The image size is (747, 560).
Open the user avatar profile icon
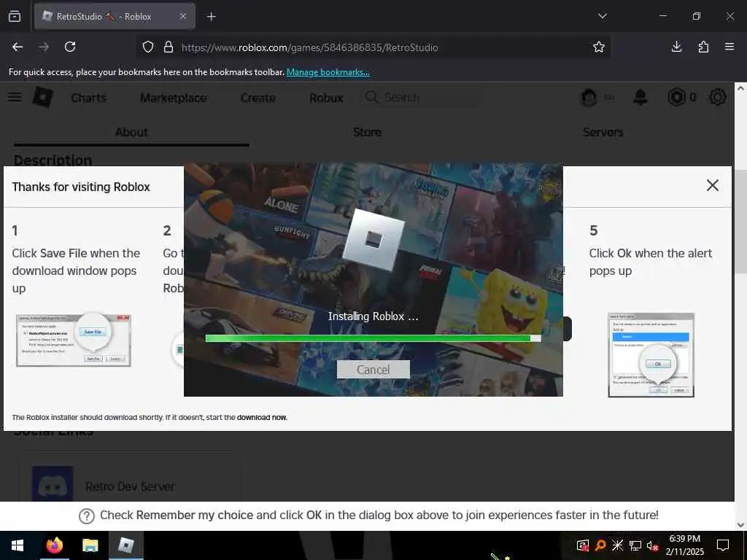pyautogui.click(x=589, y=98)
